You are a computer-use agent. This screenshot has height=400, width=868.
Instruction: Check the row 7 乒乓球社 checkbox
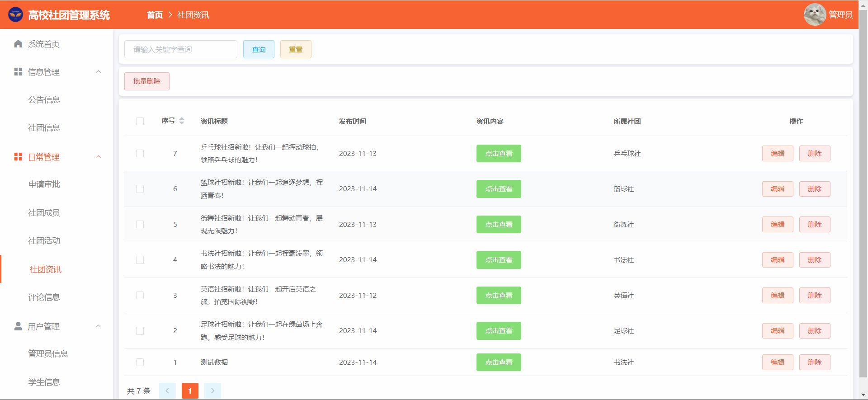(x=140, y=154)
